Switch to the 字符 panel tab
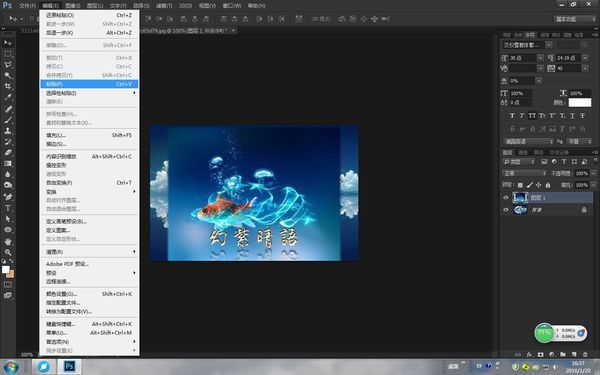This screenshot has width=600, height=375. pyautogui.click(x=530, y=35)
